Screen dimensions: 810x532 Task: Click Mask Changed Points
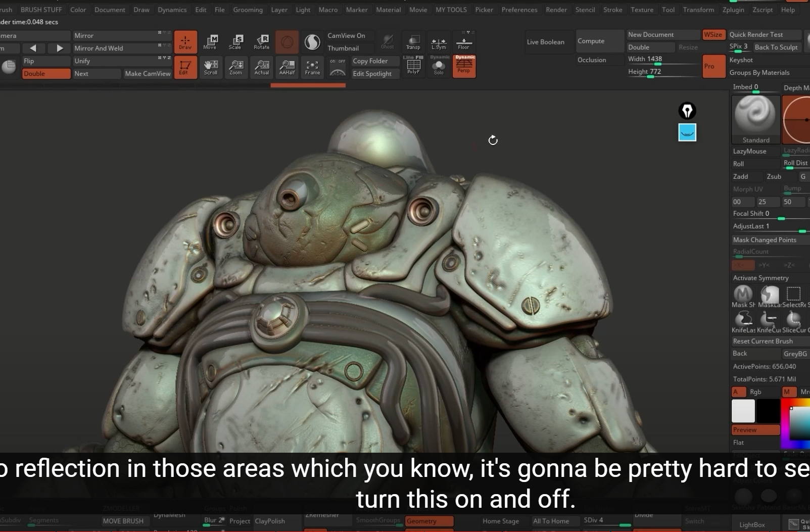(x=769, y=239)
